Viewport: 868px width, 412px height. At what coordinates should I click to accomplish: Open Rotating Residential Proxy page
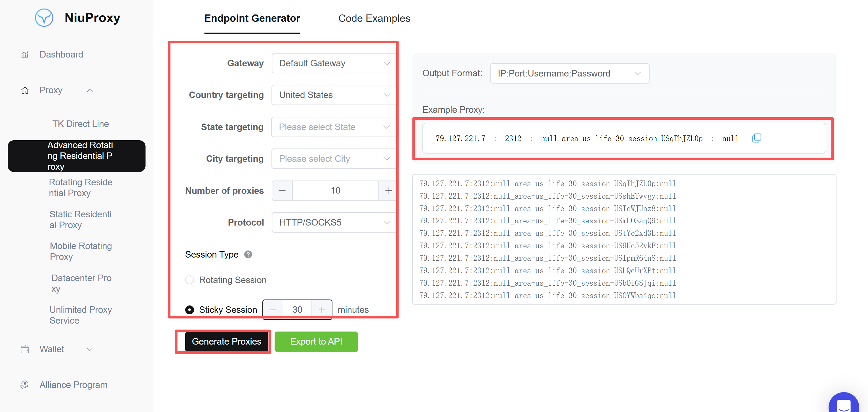tap(81, 188)
